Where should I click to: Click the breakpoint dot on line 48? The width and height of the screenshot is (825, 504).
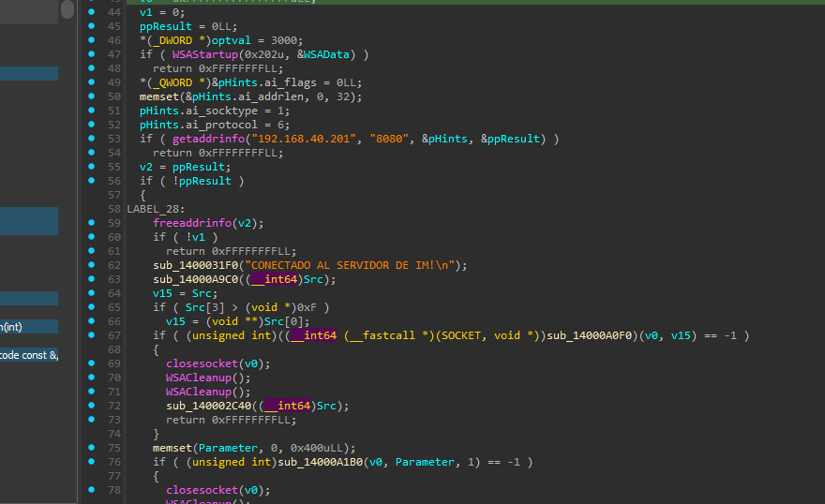click(x=92, y=67)
